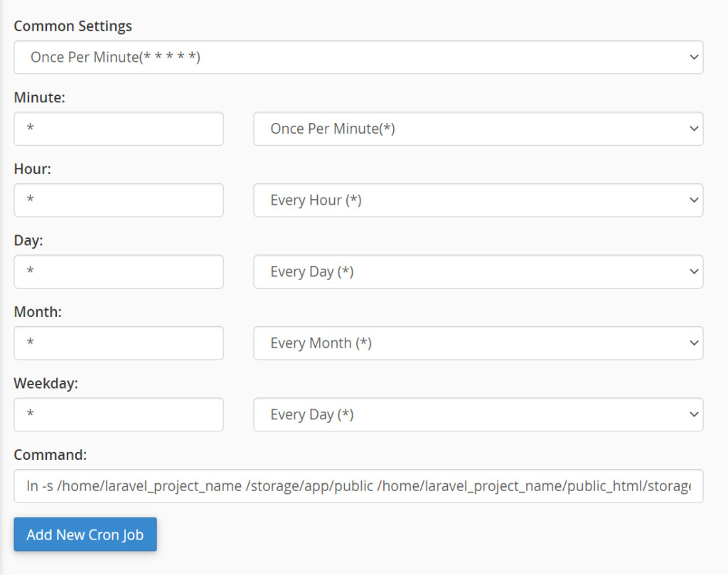Image resolution: width=728 pixels, height=575 pixels.
Task: Select the Day asterisk input field
Action: pos(118,272)
